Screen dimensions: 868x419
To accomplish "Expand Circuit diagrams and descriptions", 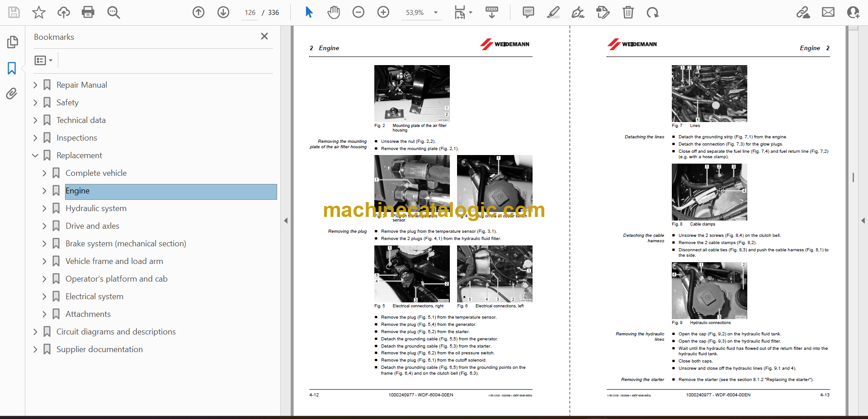I will (x=35, y=332).
